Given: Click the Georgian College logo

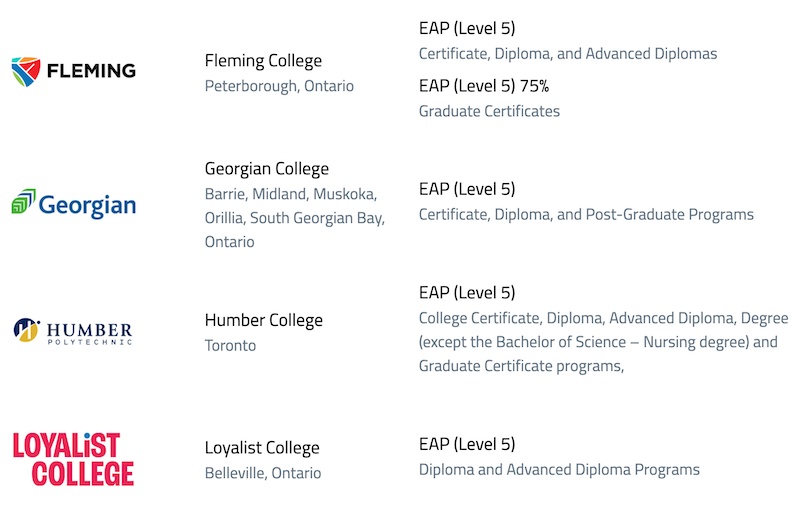Looking at the screenshot, I should [x=73, y=204].
